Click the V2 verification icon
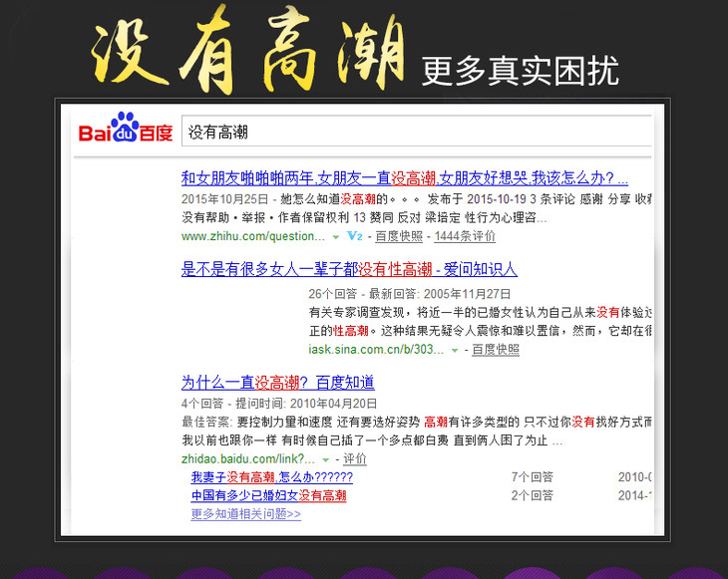728x579 pixels. 354,236
